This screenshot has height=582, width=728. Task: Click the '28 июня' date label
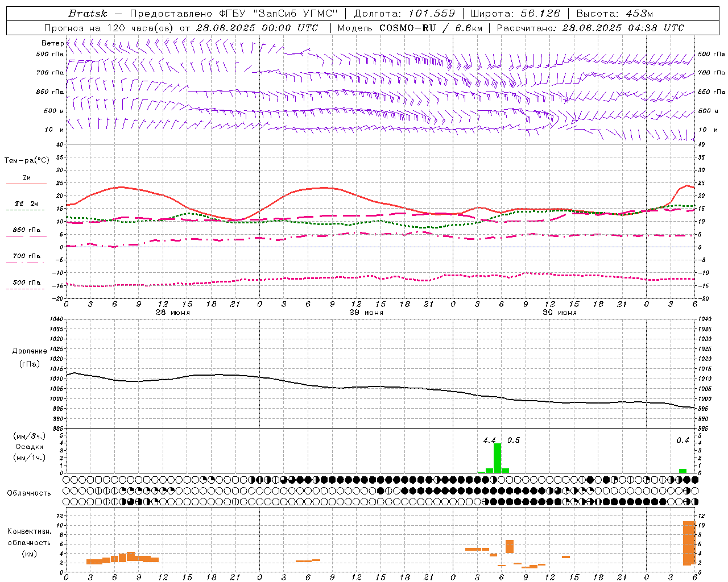[172, 313]
